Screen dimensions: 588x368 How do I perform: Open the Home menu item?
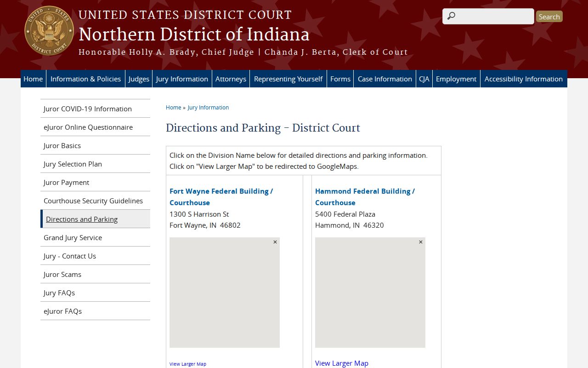[33, 79]
